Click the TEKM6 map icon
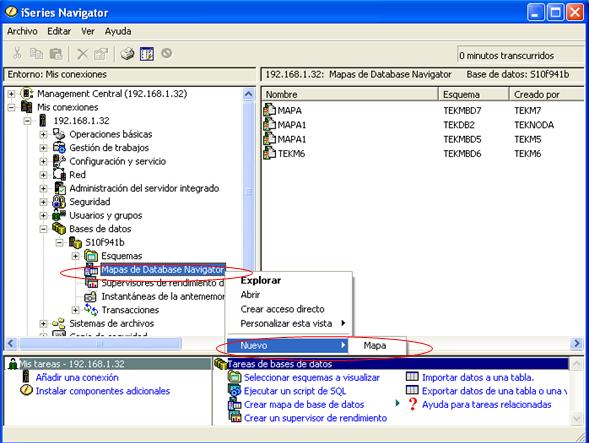 pos(269,153)
